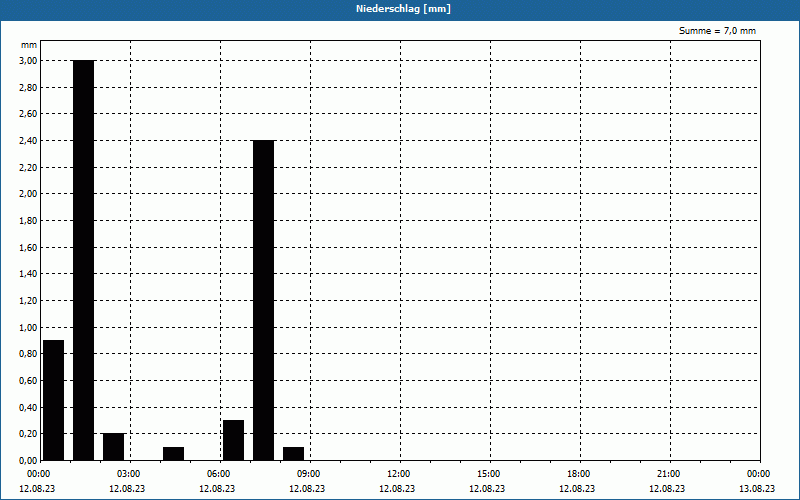Screen dimensions: 800x500
Task: Click the 2,60 y-axis value
Action: tap(28, 114)
